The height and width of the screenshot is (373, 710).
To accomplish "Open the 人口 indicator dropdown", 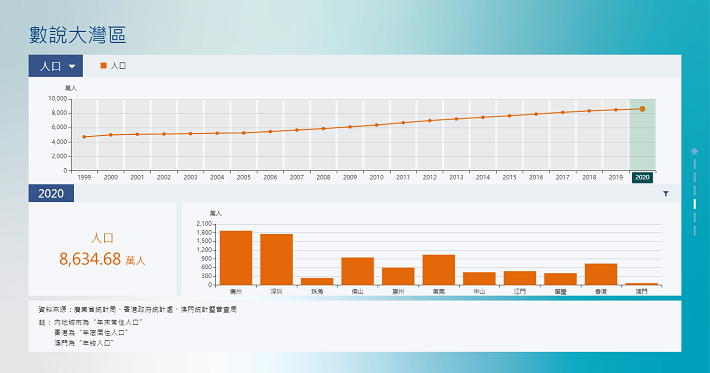I will (x=56, y=66).
